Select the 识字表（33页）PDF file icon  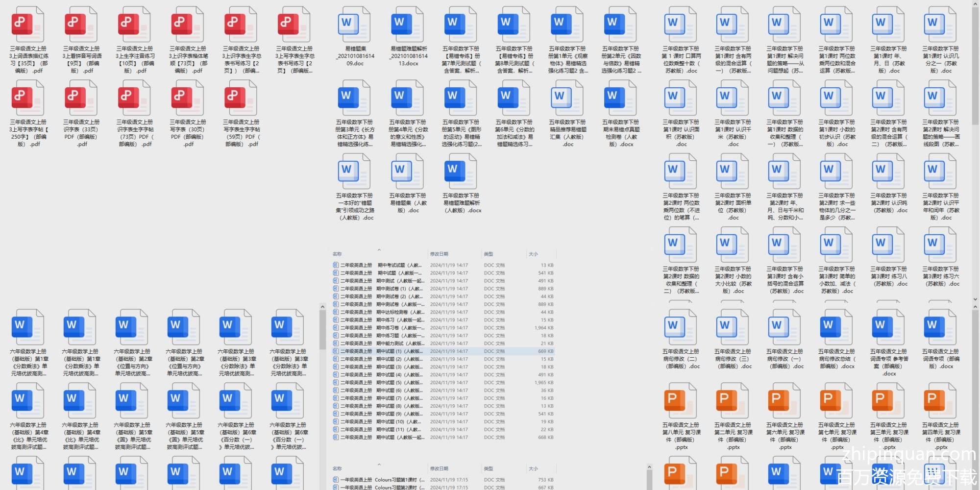coord(81,99)
